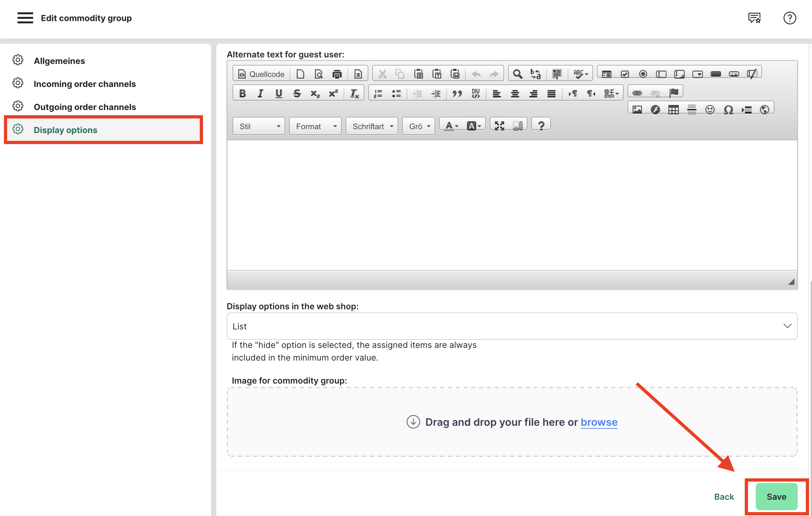Maximize the editor with the fullscreen icon

click(x=499, y=126)
